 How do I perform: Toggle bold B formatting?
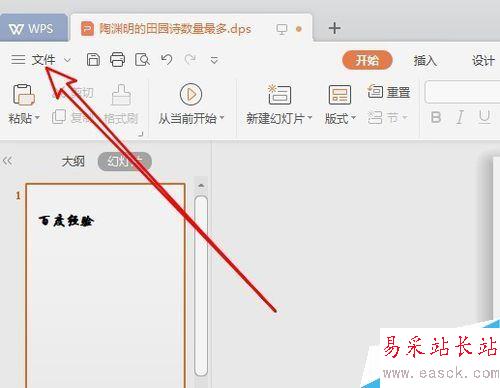click(436, 117)
